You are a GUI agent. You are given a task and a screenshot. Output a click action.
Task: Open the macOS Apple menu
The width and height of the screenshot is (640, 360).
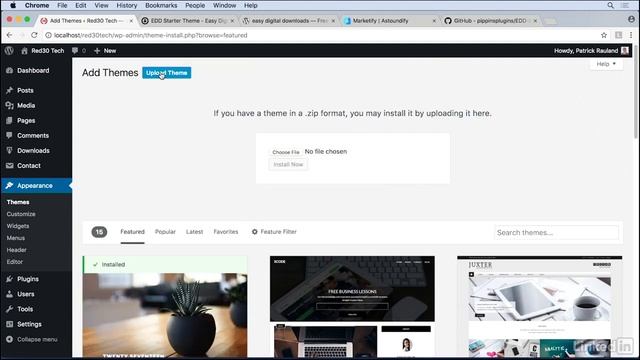tap(13, 5)
